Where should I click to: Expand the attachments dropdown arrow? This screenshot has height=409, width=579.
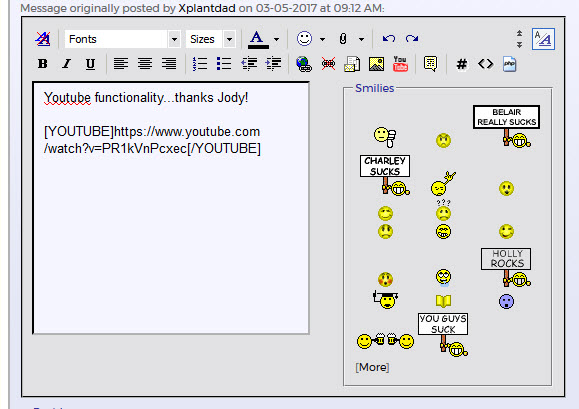point(362,39)
